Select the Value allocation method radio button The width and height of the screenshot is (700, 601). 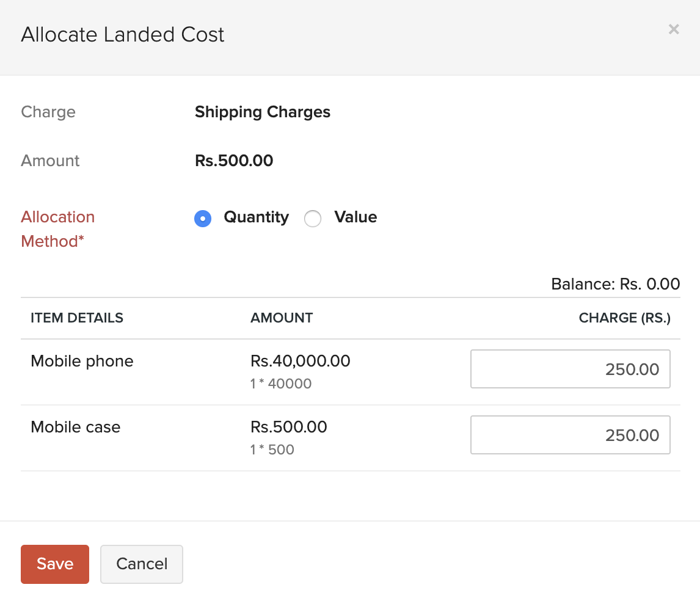pyautogui.click(x=313, y=218)
